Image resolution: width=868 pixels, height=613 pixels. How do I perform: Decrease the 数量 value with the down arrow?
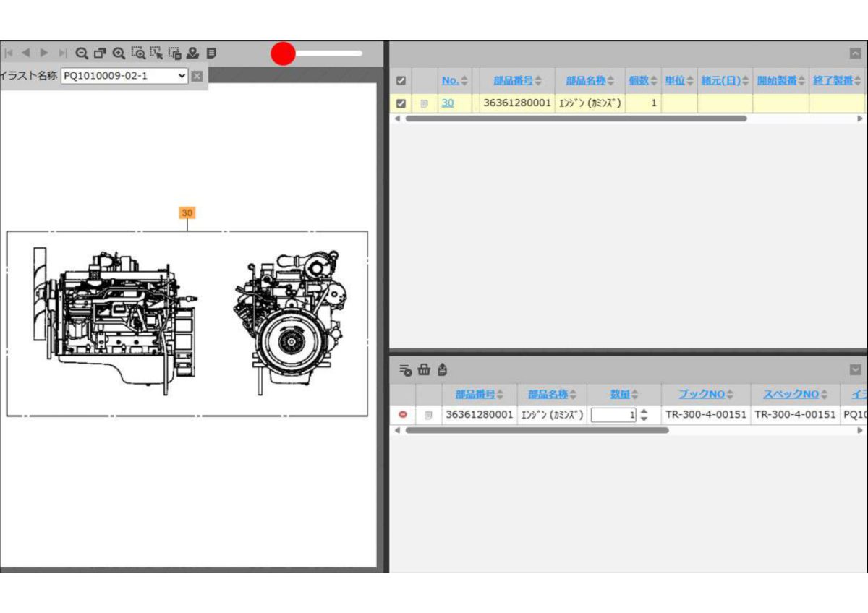click(x=644, y=419)
